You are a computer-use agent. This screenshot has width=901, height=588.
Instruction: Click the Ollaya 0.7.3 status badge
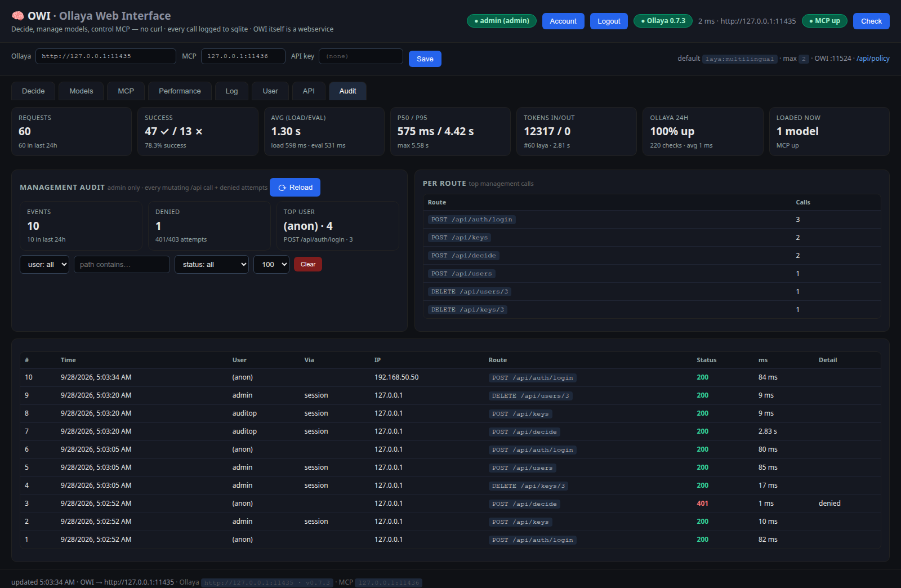[663, 21]
